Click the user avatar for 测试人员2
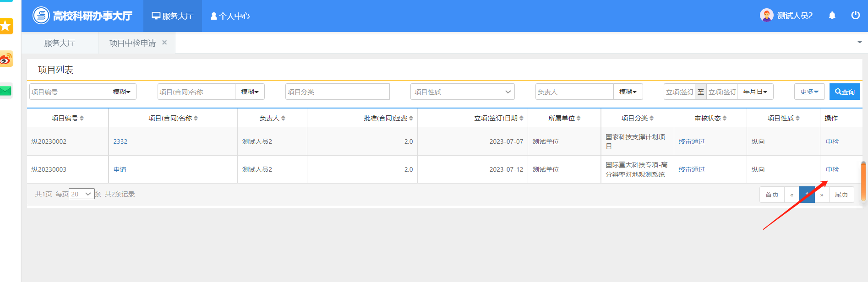 766,16
